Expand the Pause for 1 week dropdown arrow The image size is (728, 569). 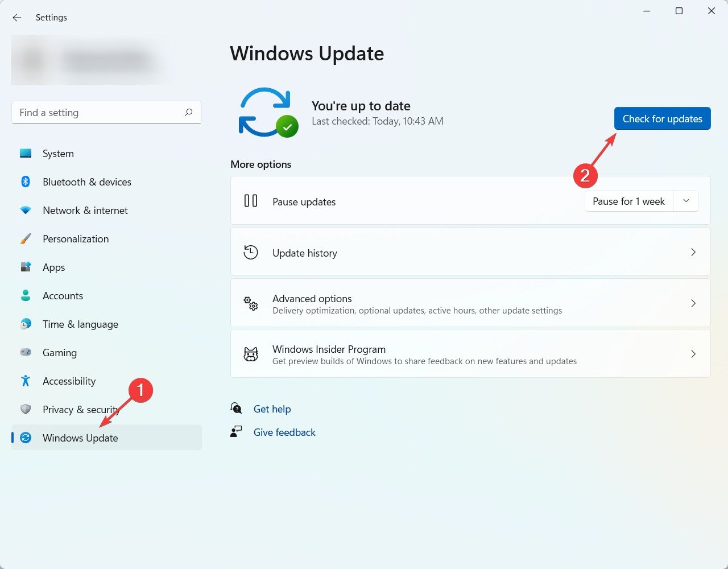686,201
